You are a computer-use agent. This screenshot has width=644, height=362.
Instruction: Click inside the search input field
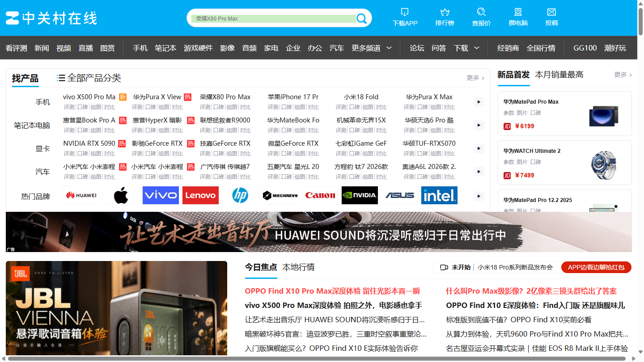click(274, 18)
